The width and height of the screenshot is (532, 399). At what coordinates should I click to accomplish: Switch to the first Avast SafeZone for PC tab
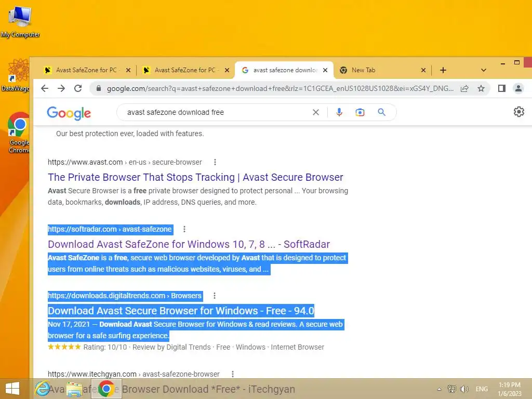point(86,70)
